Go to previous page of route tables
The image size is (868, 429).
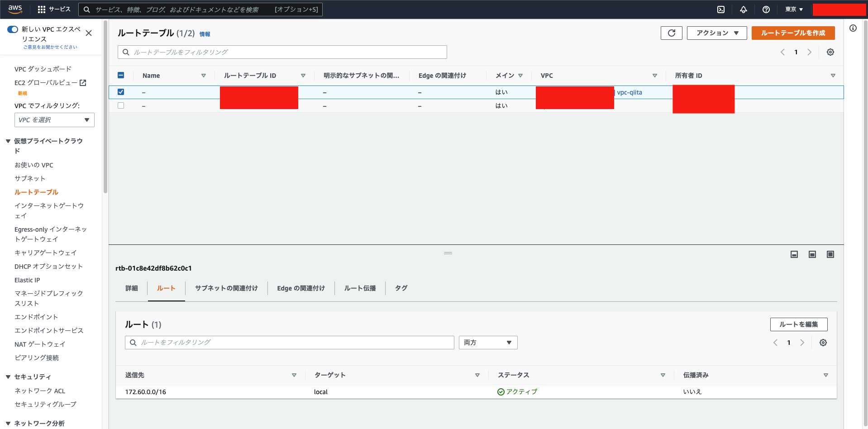tap(782, 52)
